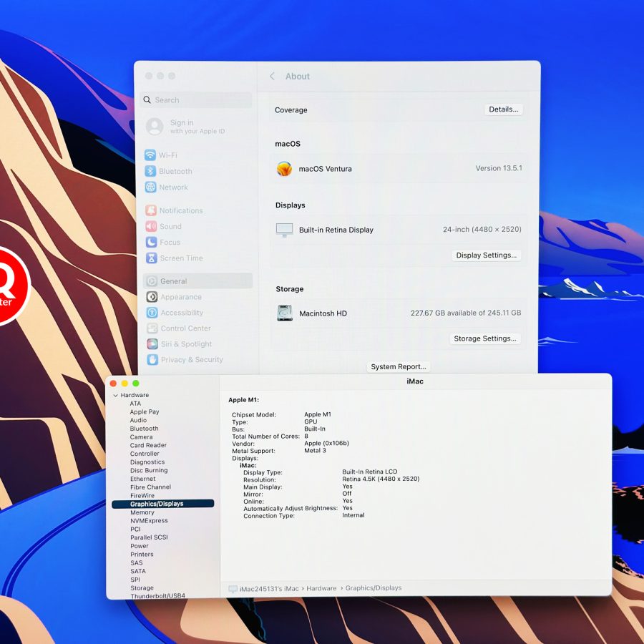Click the macOS Ventura logo icon
Screen dimensions: 644x644
pos(284,169)
